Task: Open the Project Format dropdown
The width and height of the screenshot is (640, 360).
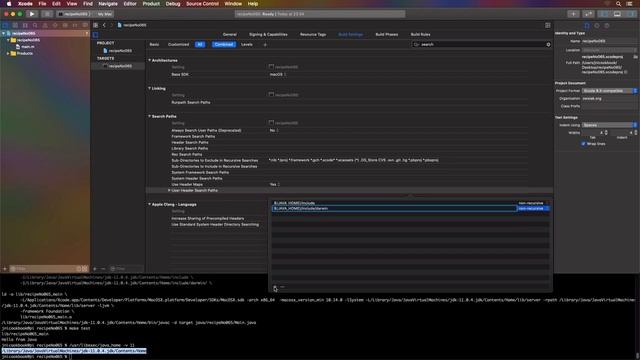Action: point(609,91)
